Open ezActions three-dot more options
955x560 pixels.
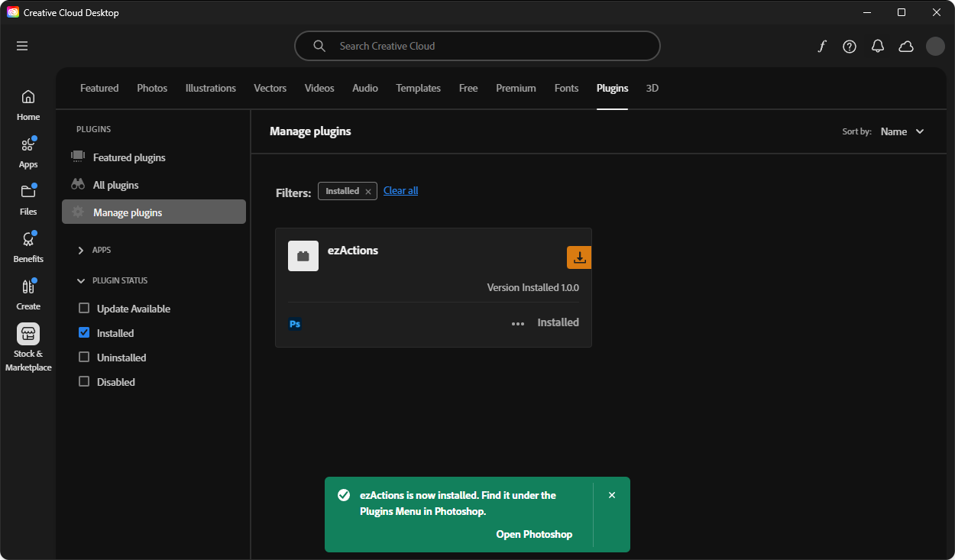518,323
